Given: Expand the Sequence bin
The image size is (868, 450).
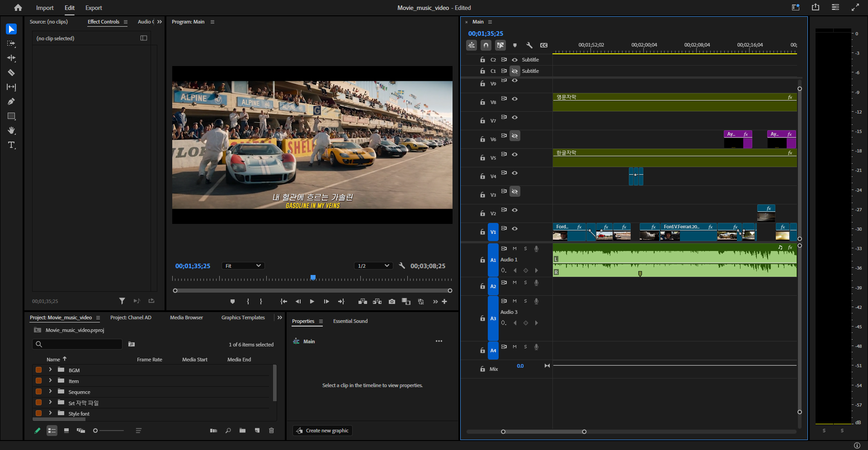Looking at the screenshot, I should tap(50, 392).
